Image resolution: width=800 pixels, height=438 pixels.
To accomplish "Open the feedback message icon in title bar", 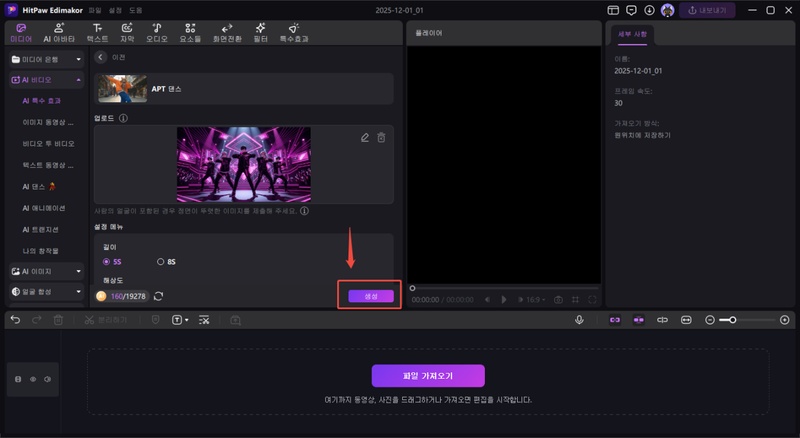I will click(631, 10).
